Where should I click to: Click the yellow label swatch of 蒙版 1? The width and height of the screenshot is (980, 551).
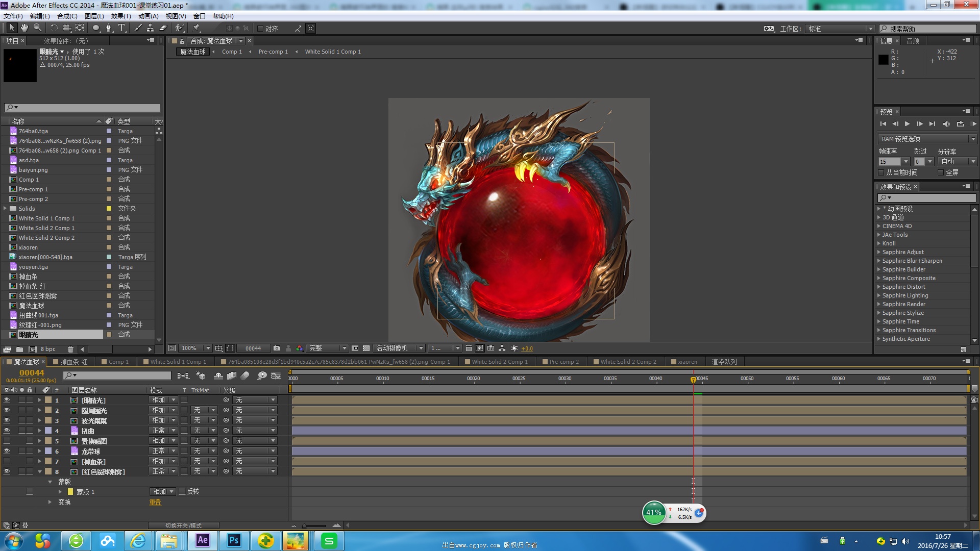[70, 492]
